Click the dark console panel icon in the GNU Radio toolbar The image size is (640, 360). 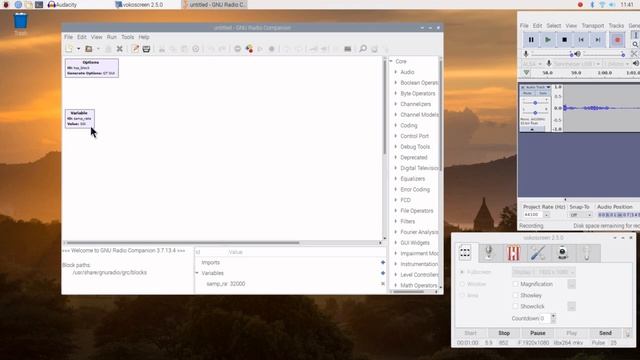[x=348, y=49]
